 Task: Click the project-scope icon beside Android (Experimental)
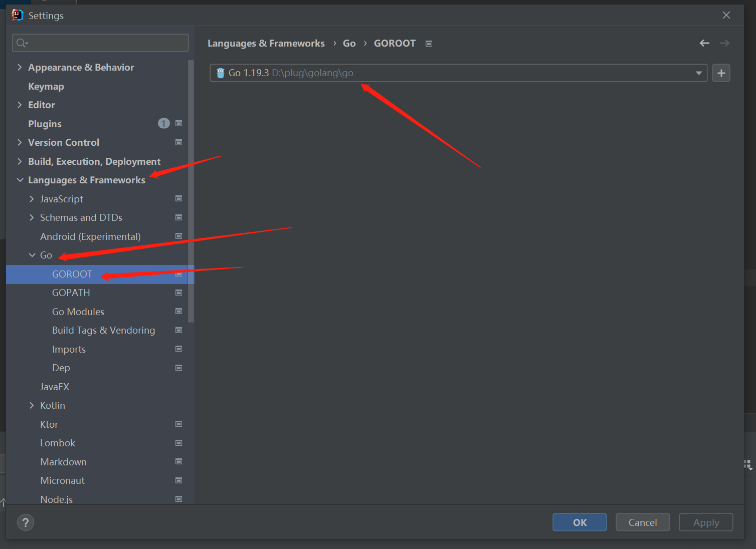tap(178, 236)
